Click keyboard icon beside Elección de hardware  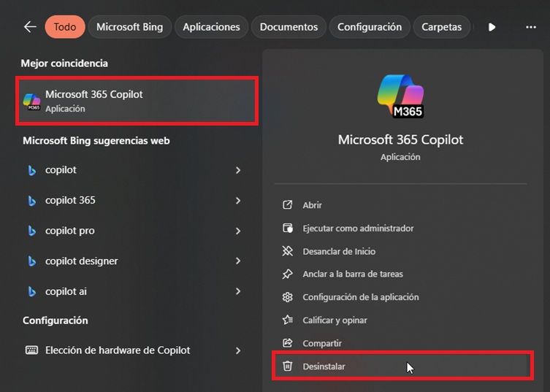point(31,350)
